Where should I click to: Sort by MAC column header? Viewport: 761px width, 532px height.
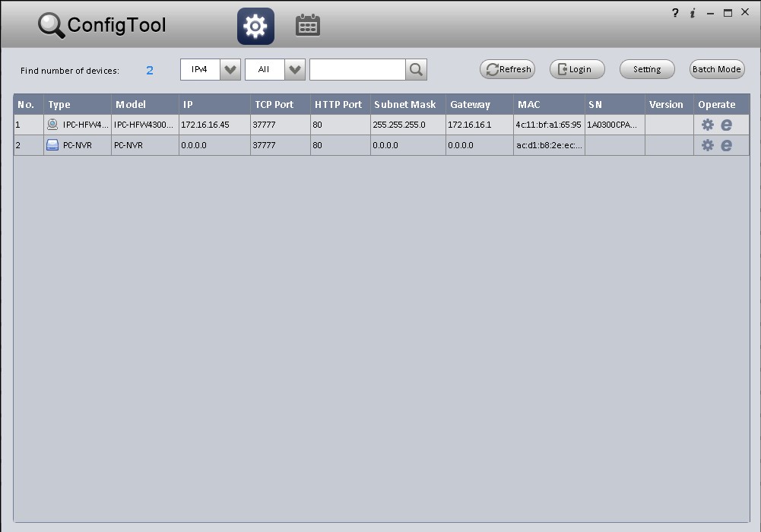coord(549,104)
